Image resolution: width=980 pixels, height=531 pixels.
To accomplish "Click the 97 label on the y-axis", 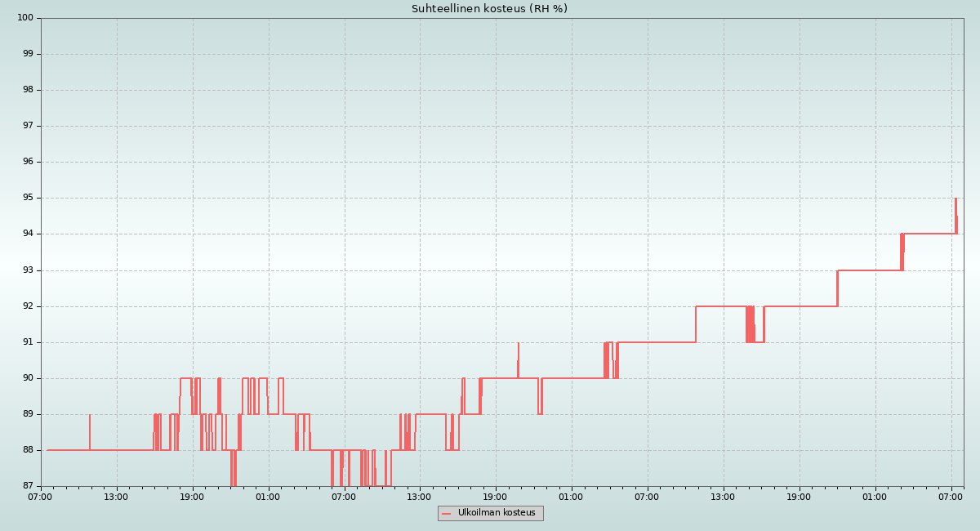I will [27, 126].
